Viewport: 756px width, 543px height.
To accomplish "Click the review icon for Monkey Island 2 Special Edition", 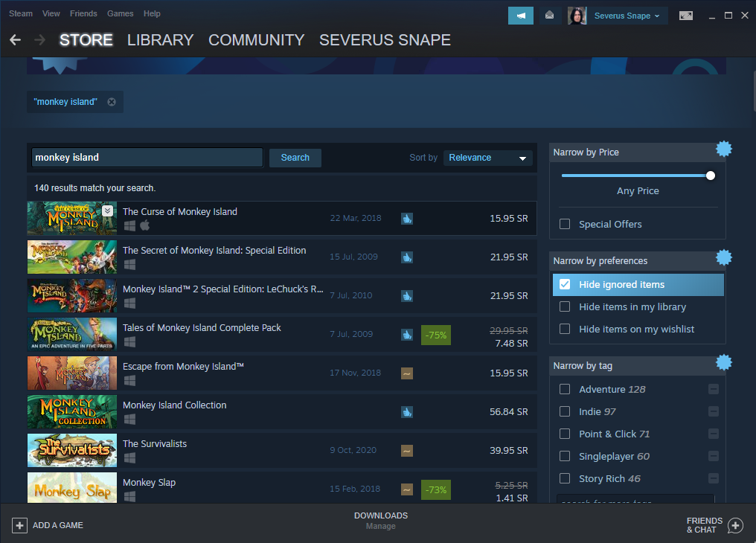I will tap(407, 296).
